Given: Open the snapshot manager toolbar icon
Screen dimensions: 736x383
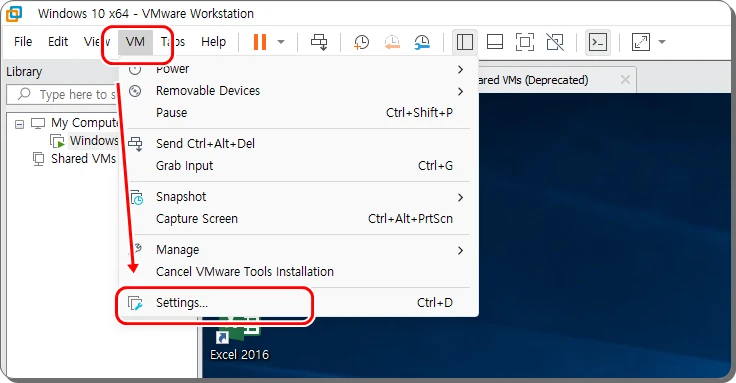Looking at the screenshot, I should pos(422,42).
